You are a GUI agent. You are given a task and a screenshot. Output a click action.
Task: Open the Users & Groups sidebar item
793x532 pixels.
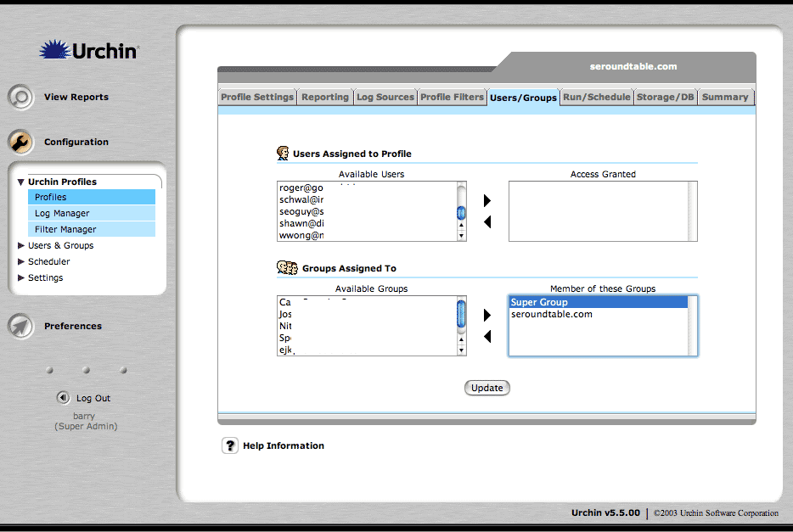[x=60, y=245]
